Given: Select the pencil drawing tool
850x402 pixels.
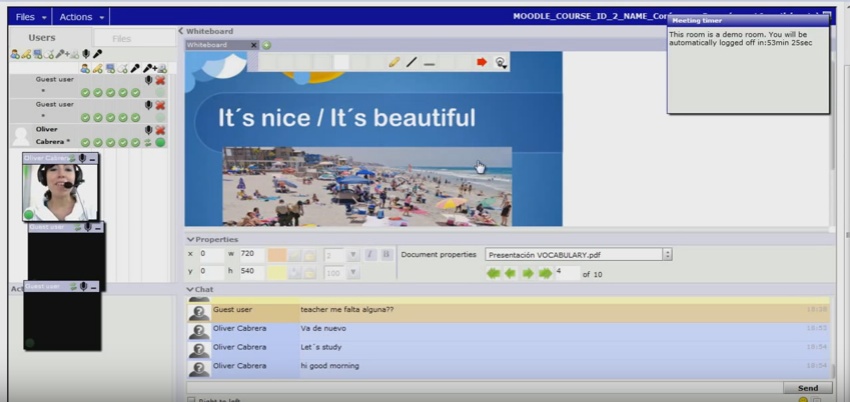Looking at the screenshot, I should 394,62.
